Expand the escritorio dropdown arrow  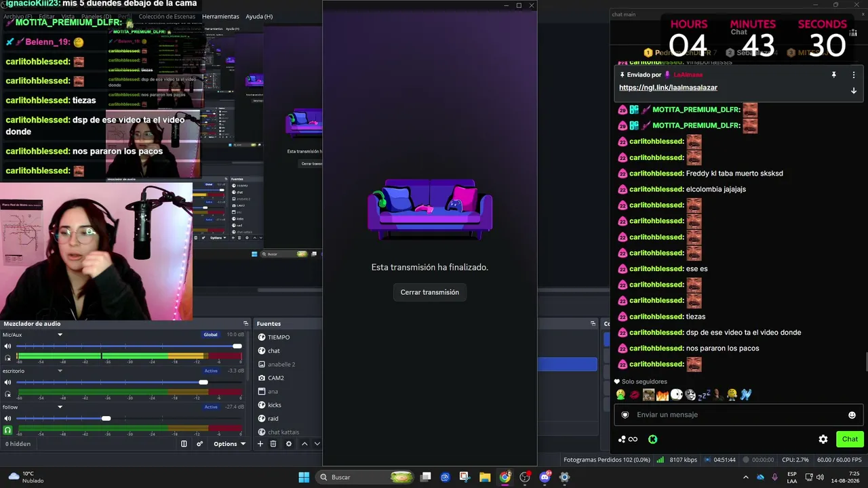[60, 371]
